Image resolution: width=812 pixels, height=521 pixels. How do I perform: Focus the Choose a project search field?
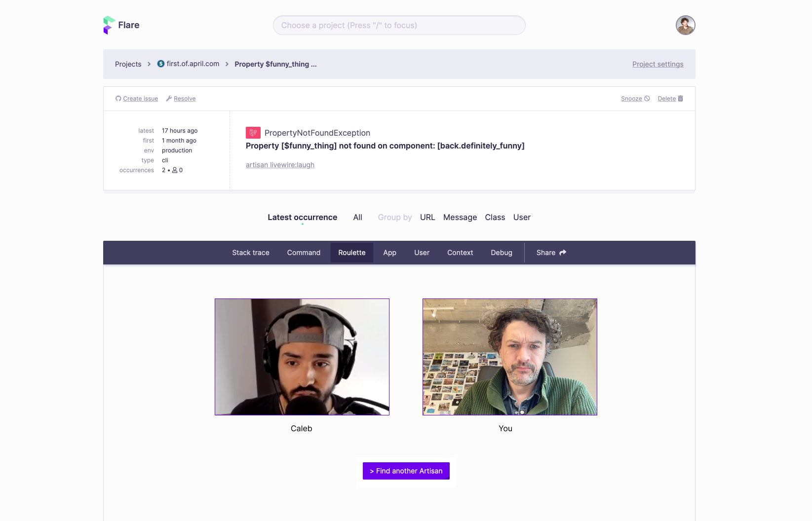399,25
